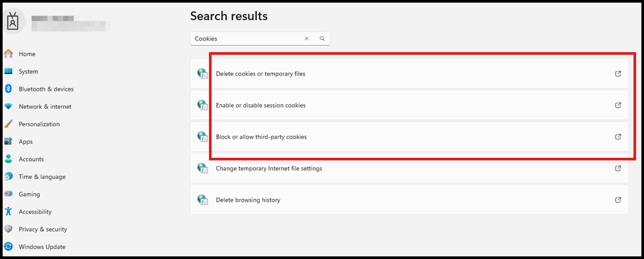The width and height of the screenshot is (644, 259).
Task: Select Enable or disable session cookies
Action: point(261,105)
